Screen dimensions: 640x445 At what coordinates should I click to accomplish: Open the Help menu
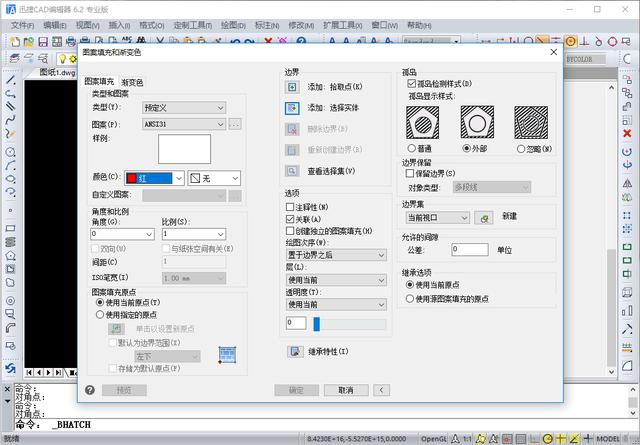click(419, 25)
